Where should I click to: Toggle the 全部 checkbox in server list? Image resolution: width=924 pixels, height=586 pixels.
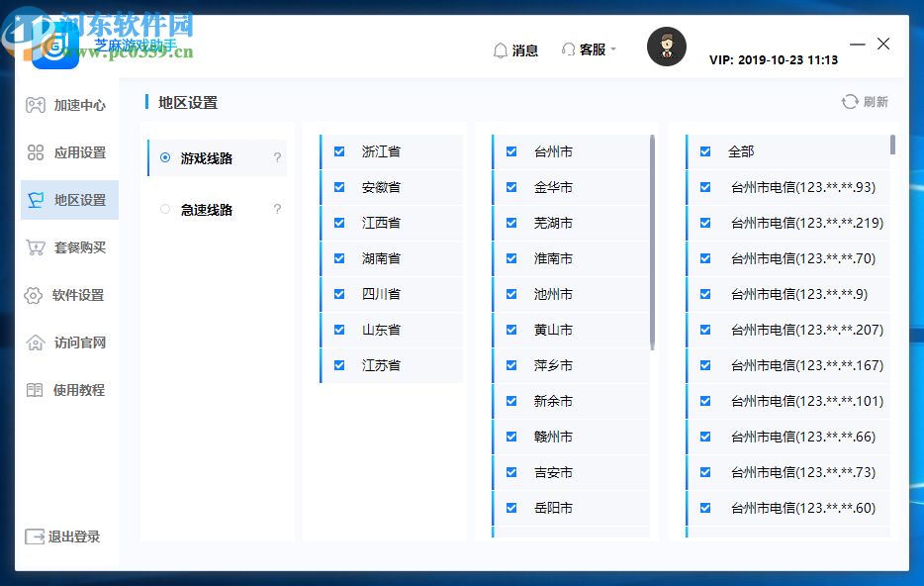704,151
